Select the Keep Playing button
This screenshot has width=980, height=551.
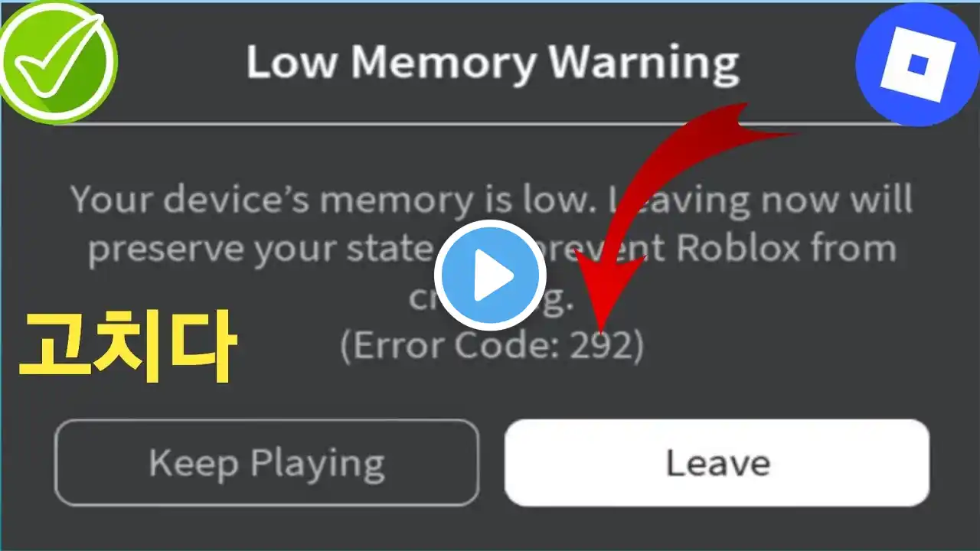click(266, 462)
